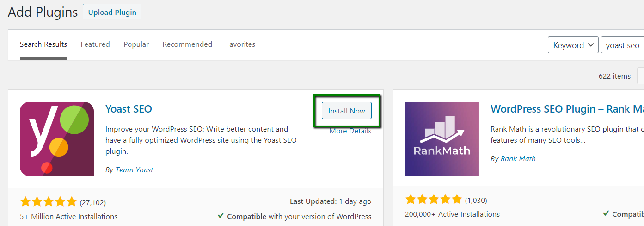Install the Yoast SEO plugin now

pos(347,111)
